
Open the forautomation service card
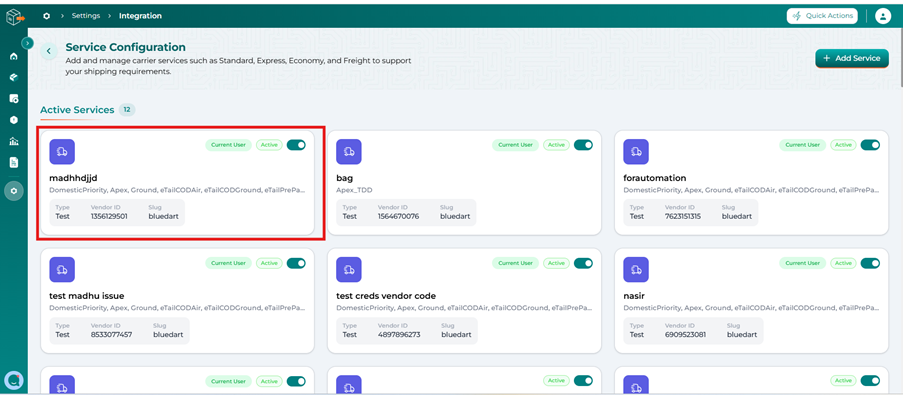click(x=752, y=183)
